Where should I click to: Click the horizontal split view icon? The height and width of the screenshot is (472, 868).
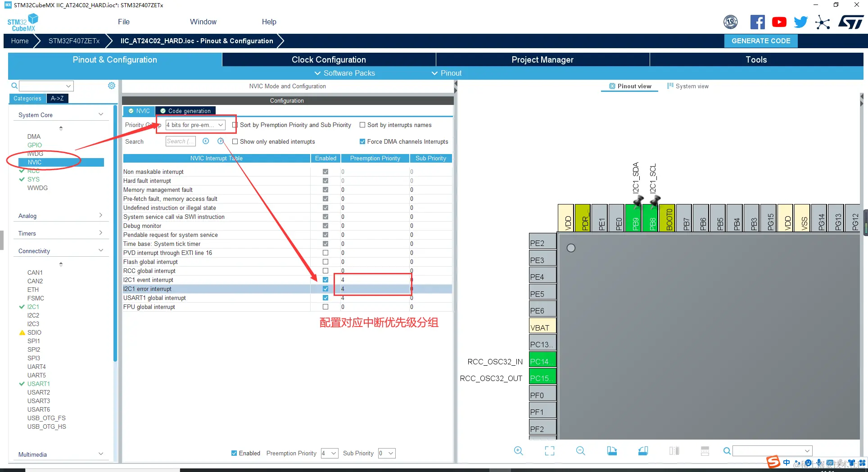click(x=705, y=451)
